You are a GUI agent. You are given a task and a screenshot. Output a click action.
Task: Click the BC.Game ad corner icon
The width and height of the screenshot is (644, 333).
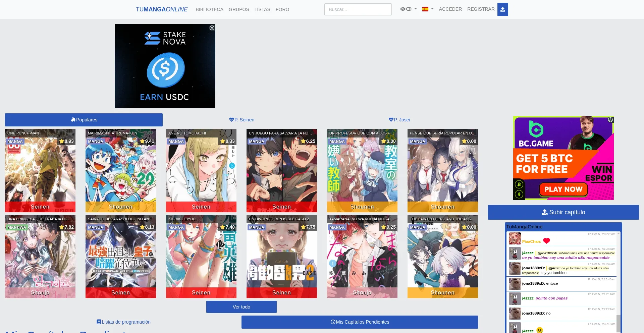pyautogui.click(x=610, y=120)
